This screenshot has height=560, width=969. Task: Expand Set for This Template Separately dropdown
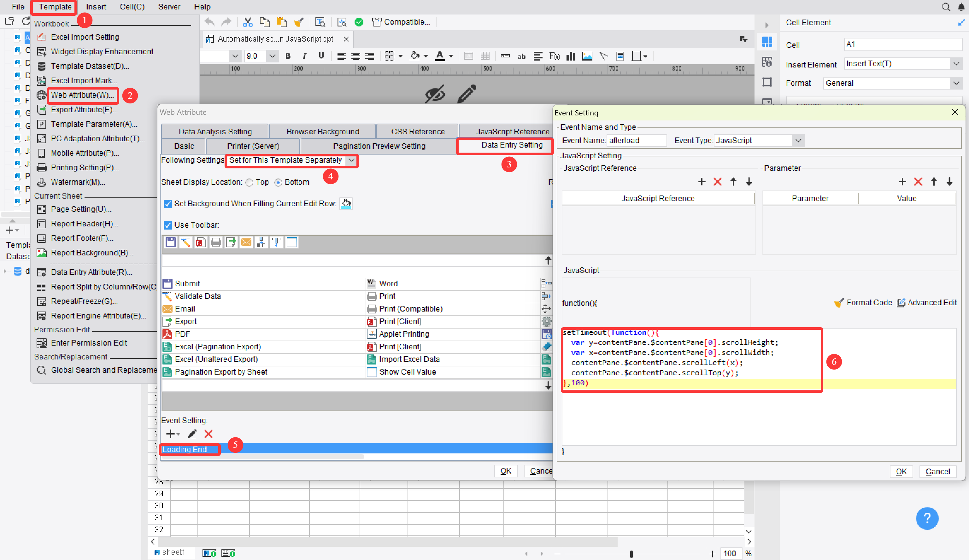tap(351, 160)
